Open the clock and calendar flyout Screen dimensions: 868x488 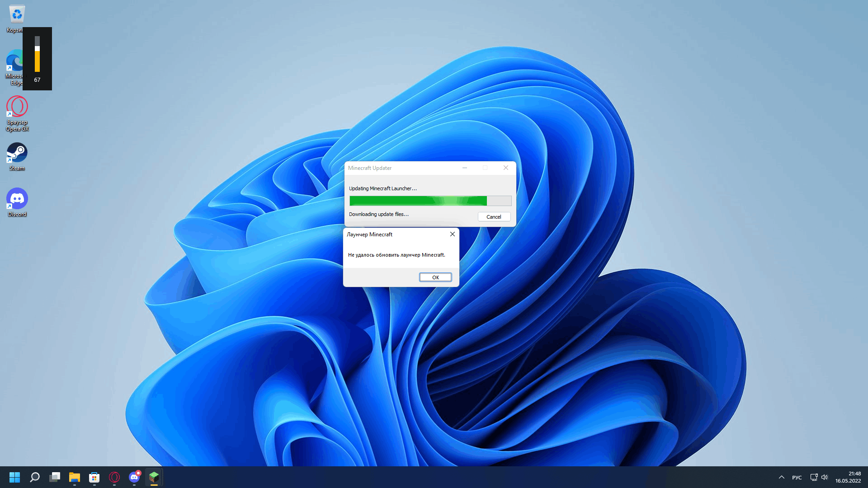pos(848,477)
